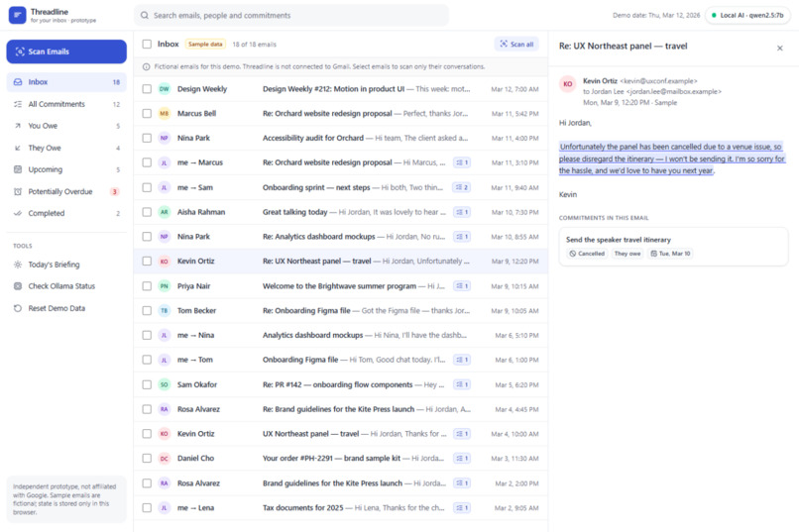799x532 pixels.
Task: Check the Aisha Rahman email checkbox
Action: (x=147, y=212)
